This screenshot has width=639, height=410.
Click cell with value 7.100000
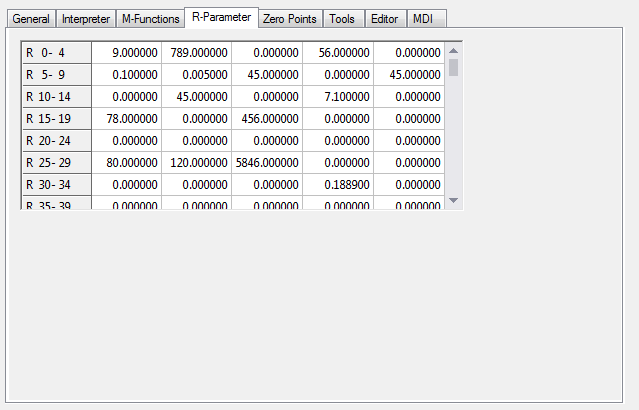click(338, 97)
